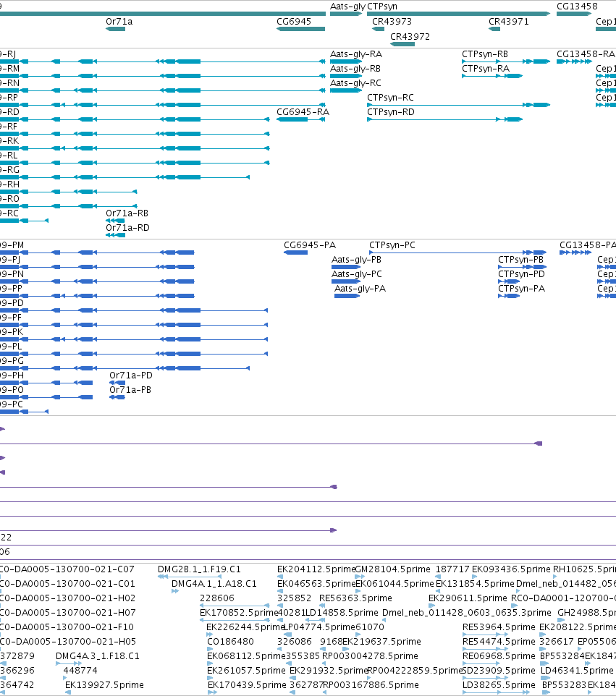Click the EK204112.5prime label
This screenshot has width=616, height=696.
316,569
